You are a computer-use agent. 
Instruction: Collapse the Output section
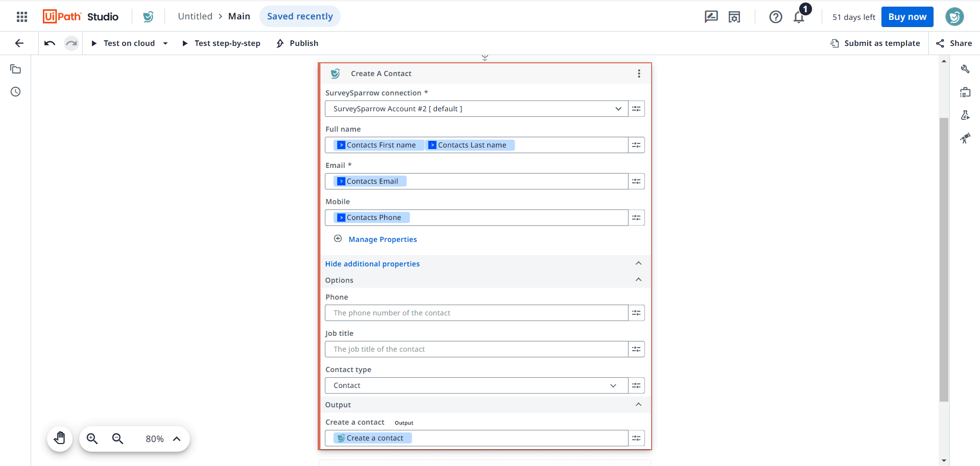(x=638, y=404)
